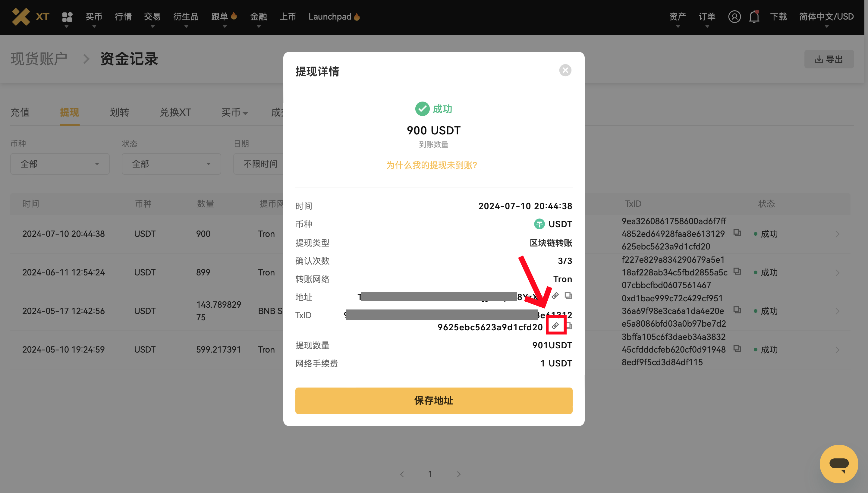Close the 提现详情 dialog
This screenshot has height=493, width=868.
point(565,71)
